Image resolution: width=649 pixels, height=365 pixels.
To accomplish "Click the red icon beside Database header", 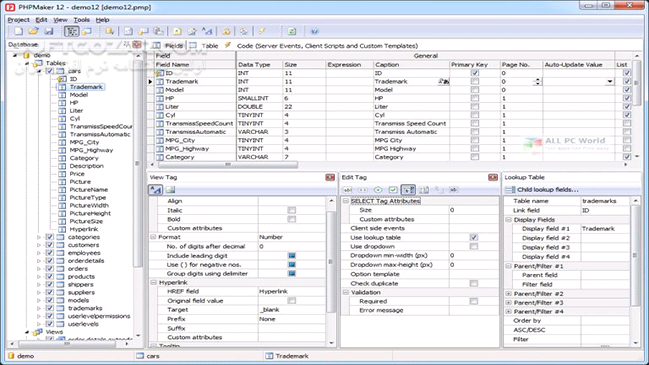I will 137,44.
